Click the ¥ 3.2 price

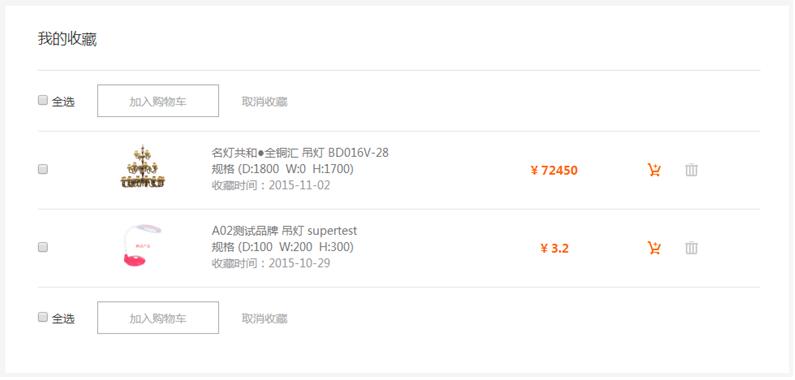click(554, 249)
